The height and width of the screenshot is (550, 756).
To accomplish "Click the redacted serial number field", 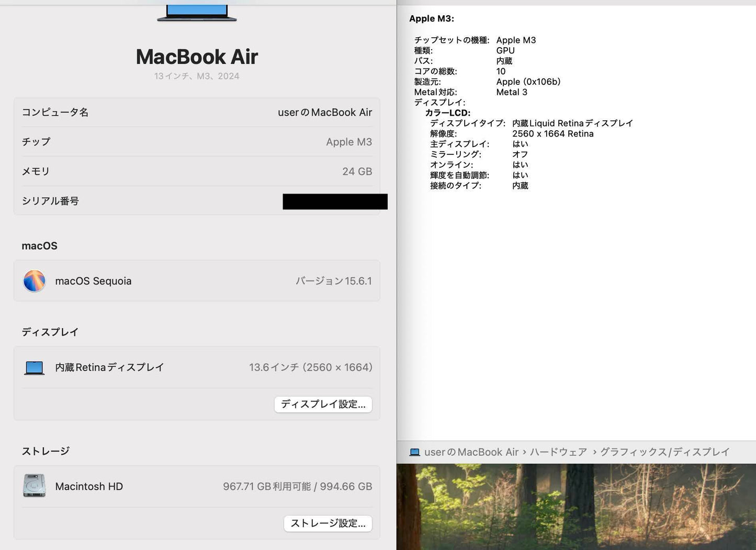I will [335, 201].
